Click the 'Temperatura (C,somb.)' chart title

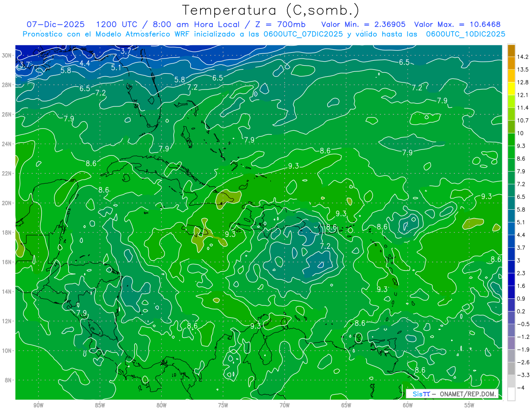[271, 10]
